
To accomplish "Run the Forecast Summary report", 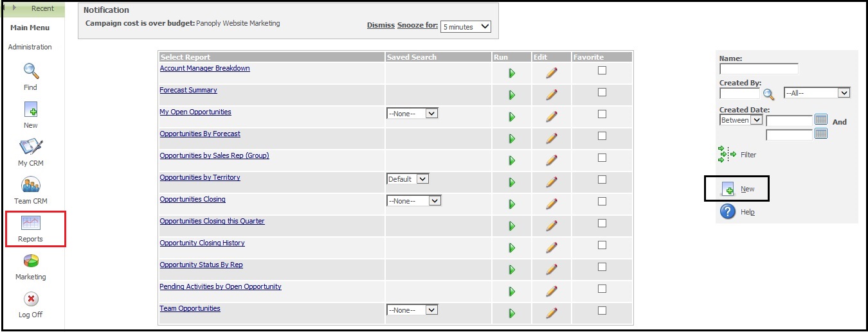I will [512, 95].
